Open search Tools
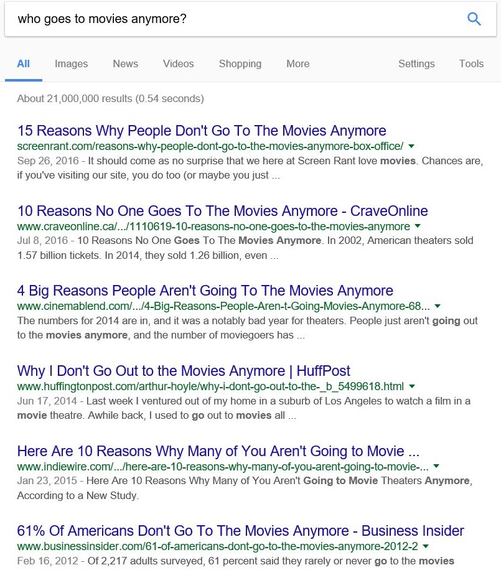The height and width of the screenshot is (570, 501). 471,64
